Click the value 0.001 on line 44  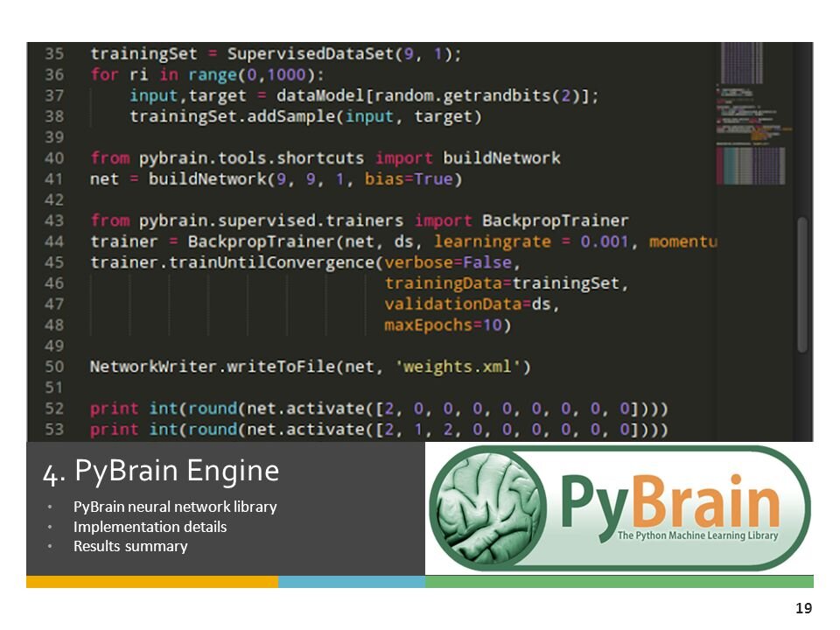[605, 242]
